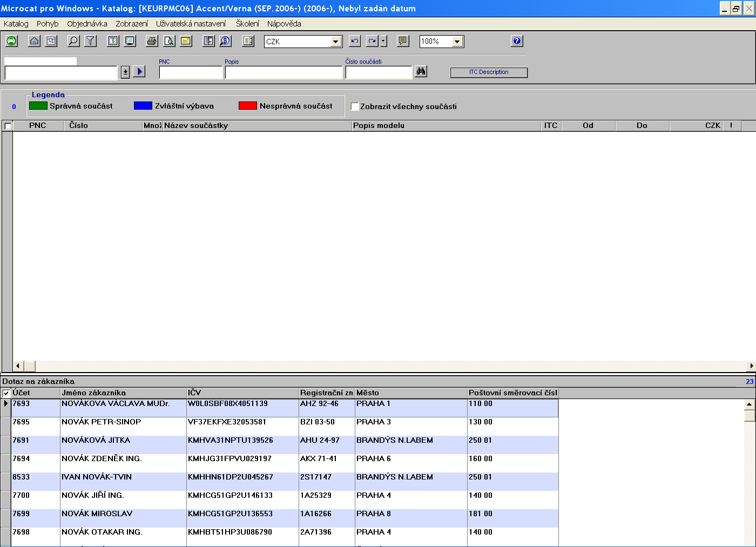Click the yellow note card icon
This screenshot has width=756, height=547.
click(186, 41)
